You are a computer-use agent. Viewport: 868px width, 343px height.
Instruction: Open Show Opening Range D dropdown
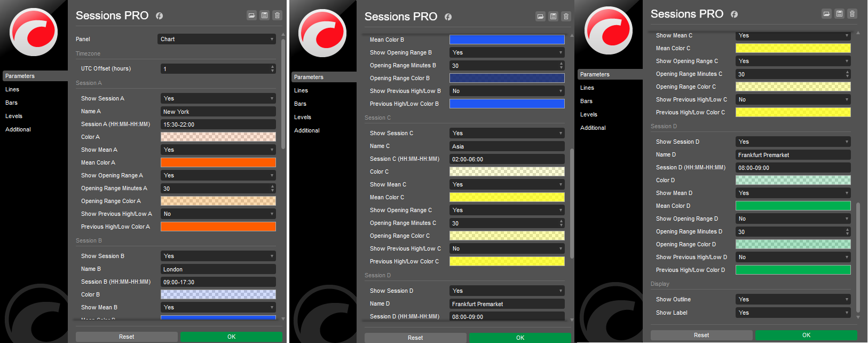point(793,219)
